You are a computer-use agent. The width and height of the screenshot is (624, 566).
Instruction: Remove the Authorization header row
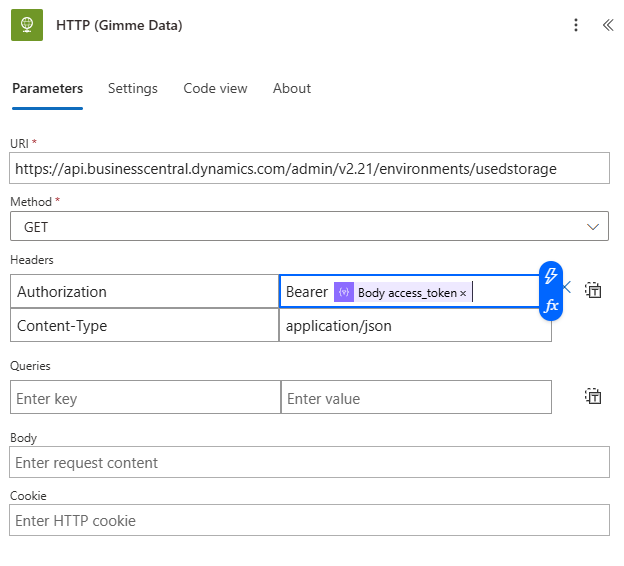click(567, 288)
